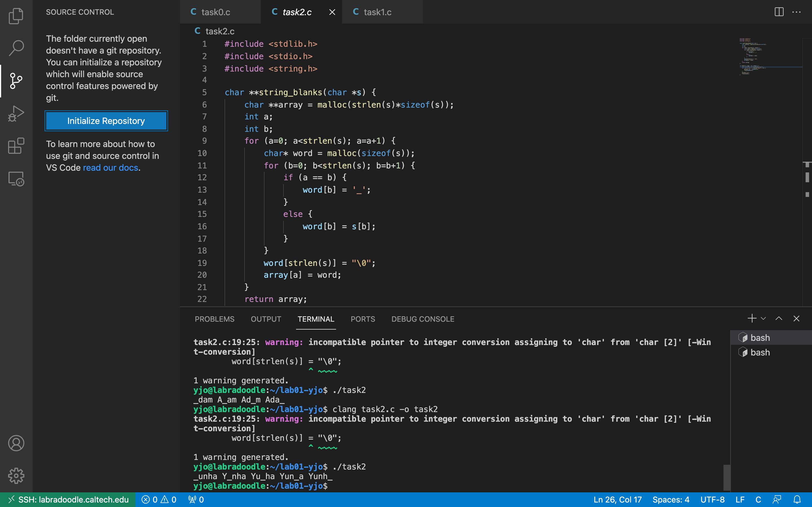This screenshot has height=507, width=812.
Task: Open the Manage gear icon
Action: coord(16,475)
